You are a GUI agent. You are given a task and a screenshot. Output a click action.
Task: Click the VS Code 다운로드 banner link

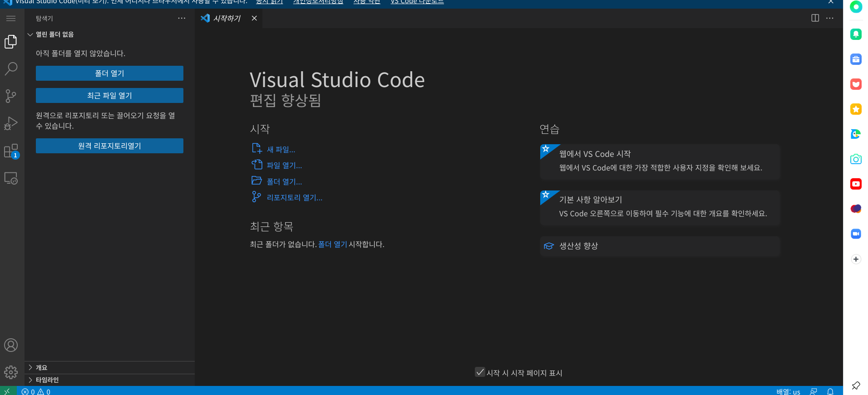(417, 2)
